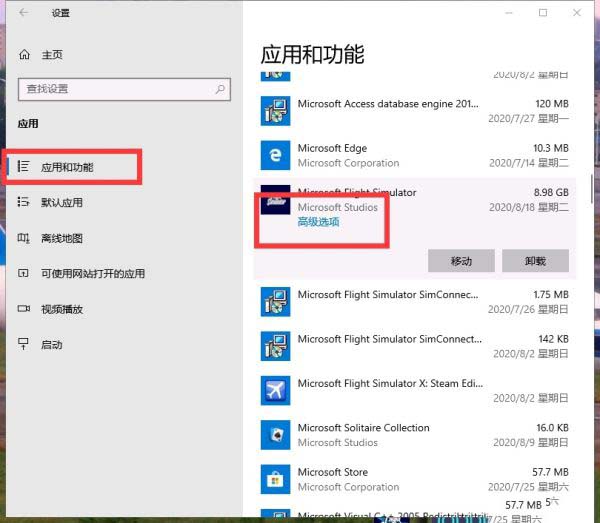The width and height of the screenshot is (600, 523).
Task: Open the 主页 home icon
Action: coord(24,55)
